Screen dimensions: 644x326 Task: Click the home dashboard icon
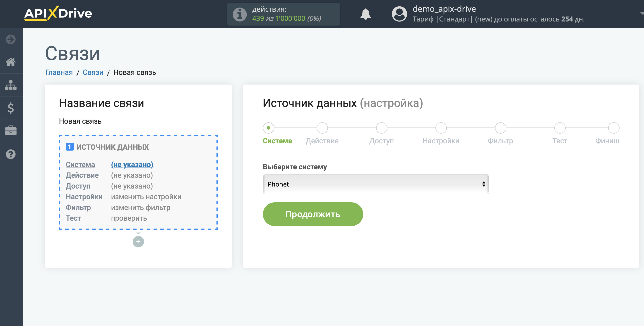[11, 61]
